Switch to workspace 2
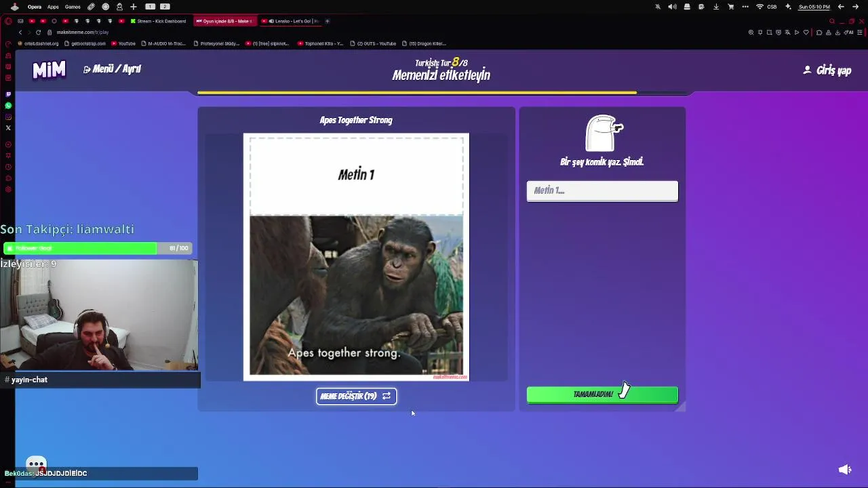The height and width of the screenshot is (488, 868). pos(165,7)
